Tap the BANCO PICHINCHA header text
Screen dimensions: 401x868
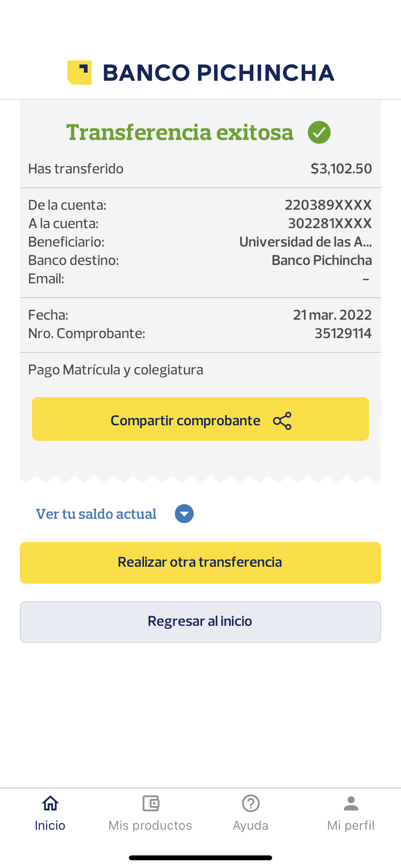218,73
